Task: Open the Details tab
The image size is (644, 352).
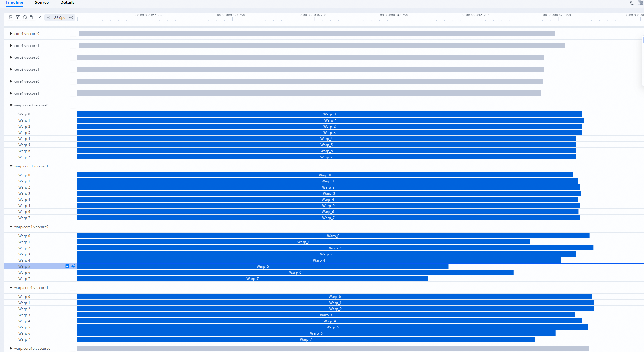Action: point(67,3)
